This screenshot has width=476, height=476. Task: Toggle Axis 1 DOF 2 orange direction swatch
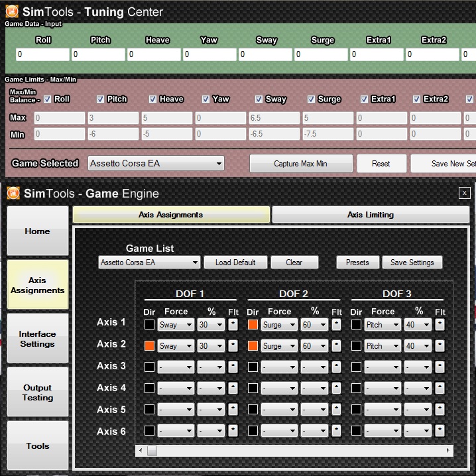pos(253,325)
